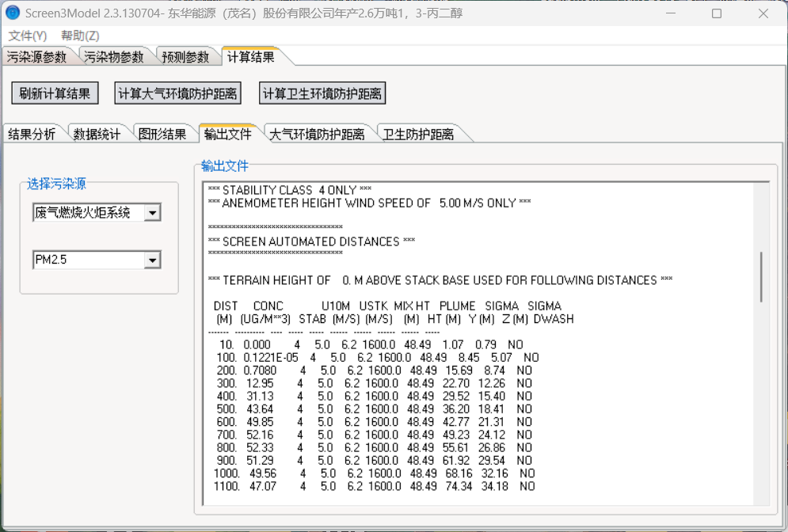Click the row for distance 10.
The width and height of the screenshot is (788, 532).
click(371, 344)
